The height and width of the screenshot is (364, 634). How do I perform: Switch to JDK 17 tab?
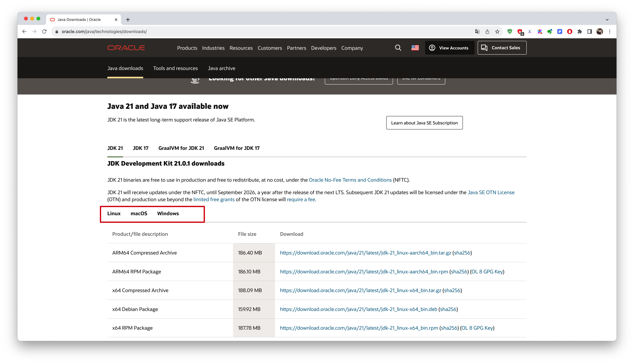pyautogui.click(x=141, y=148)
